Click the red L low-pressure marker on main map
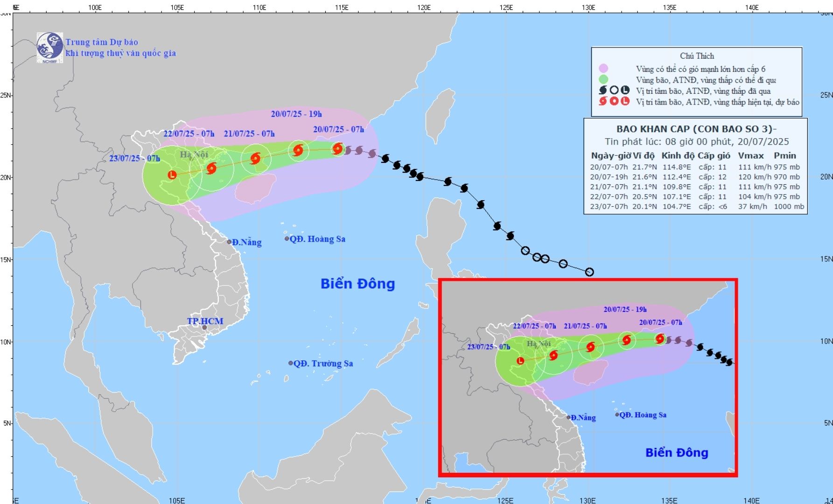Image resolution: width=833 pixels, height=504 pixels. tap(172, 175)
